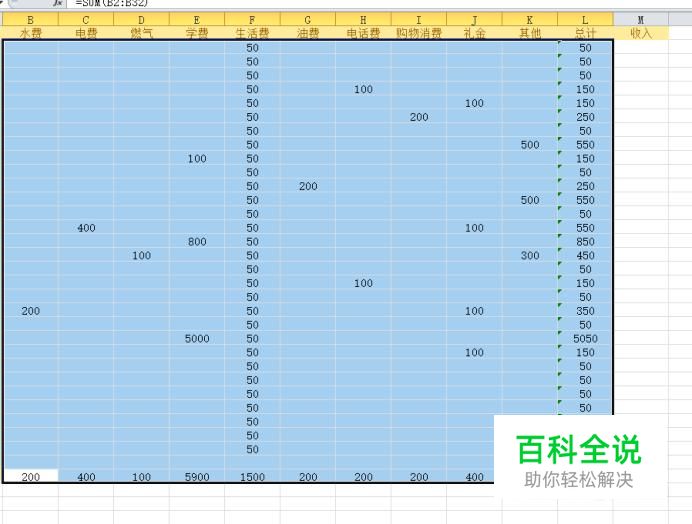Click the 礼金 header cell
This screenshot has width=692, height=524.
pos(474,33)
